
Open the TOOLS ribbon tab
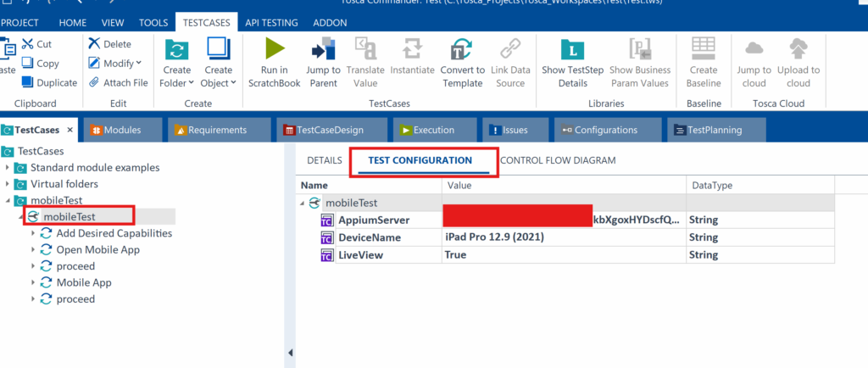pos(153,23)
